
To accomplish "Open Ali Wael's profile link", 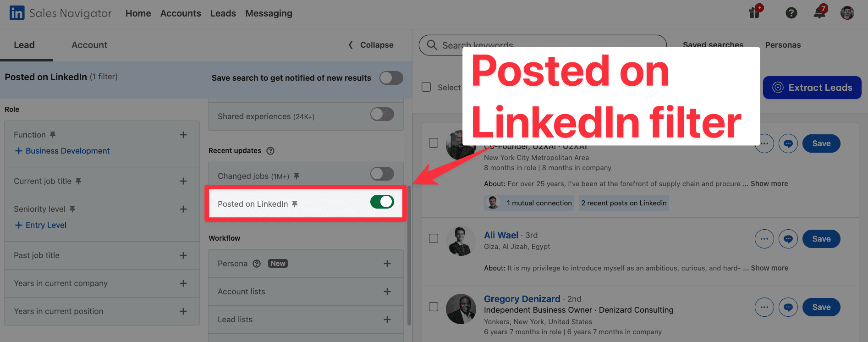I will pyautogui.click(x=501, y=235).
